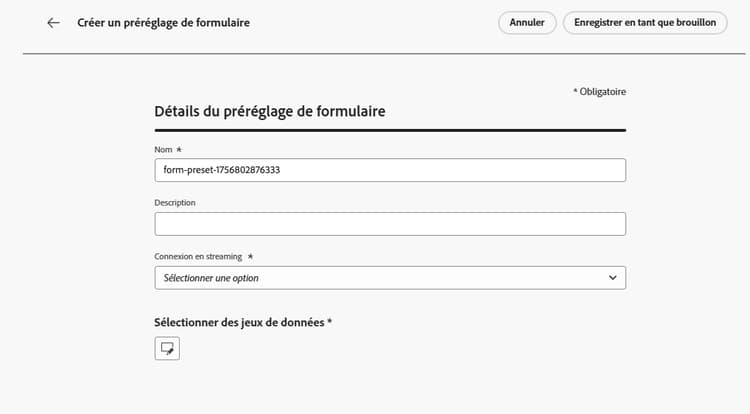Save with Enregistrer en tant que brouillon
The height and width of the screenshot is (414, 750).
tap(645, 22)
